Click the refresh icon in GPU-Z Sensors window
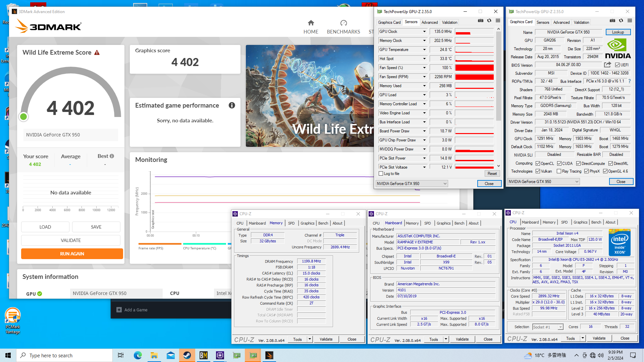 (489, 21)
